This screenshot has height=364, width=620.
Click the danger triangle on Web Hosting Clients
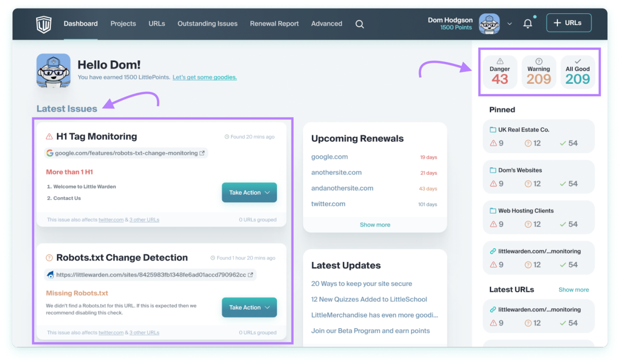point(493,224)
